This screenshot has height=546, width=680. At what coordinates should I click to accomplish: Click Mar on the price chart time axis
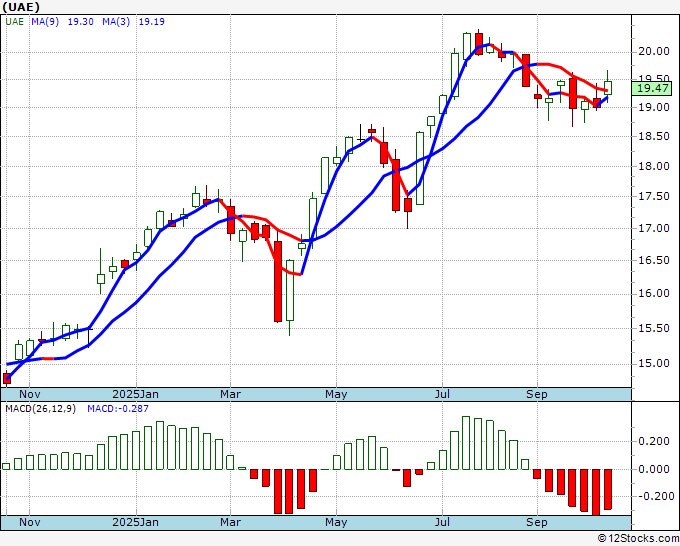(x=230, y=394)
